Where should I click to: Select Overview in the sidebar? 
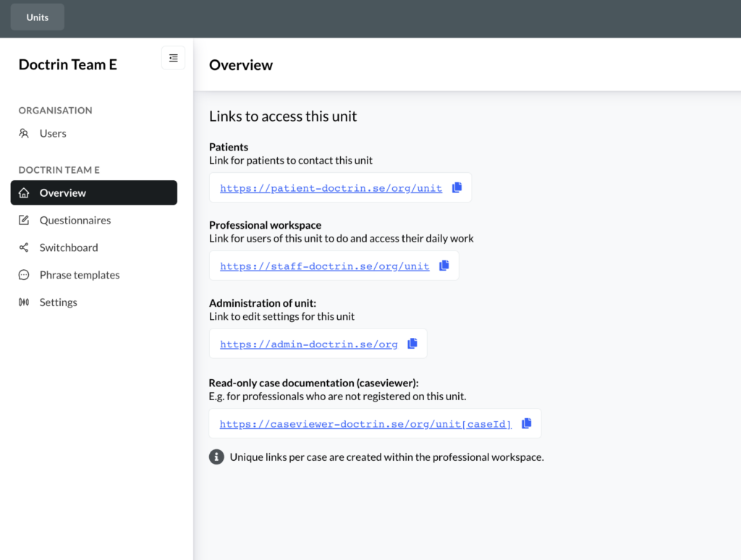(x=94, y=192)
